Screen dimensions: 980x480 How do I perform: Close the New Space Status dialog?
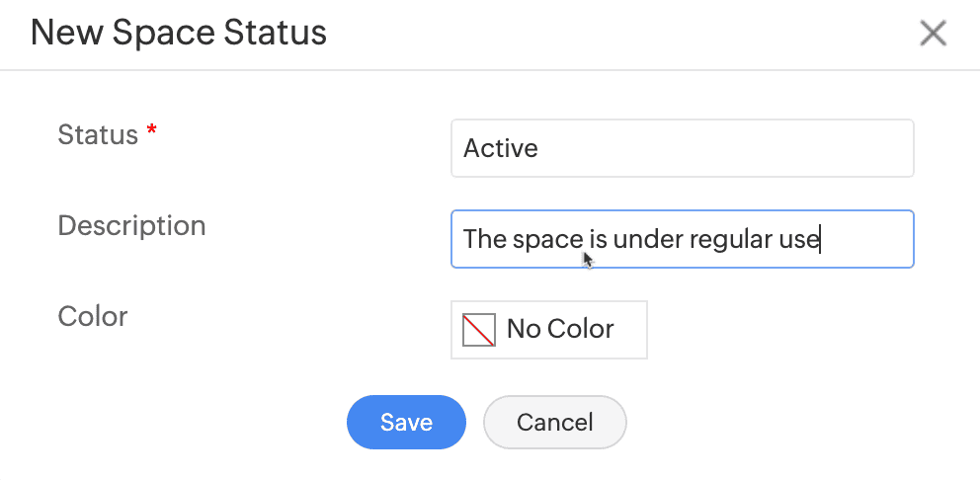tap(933, 34)
